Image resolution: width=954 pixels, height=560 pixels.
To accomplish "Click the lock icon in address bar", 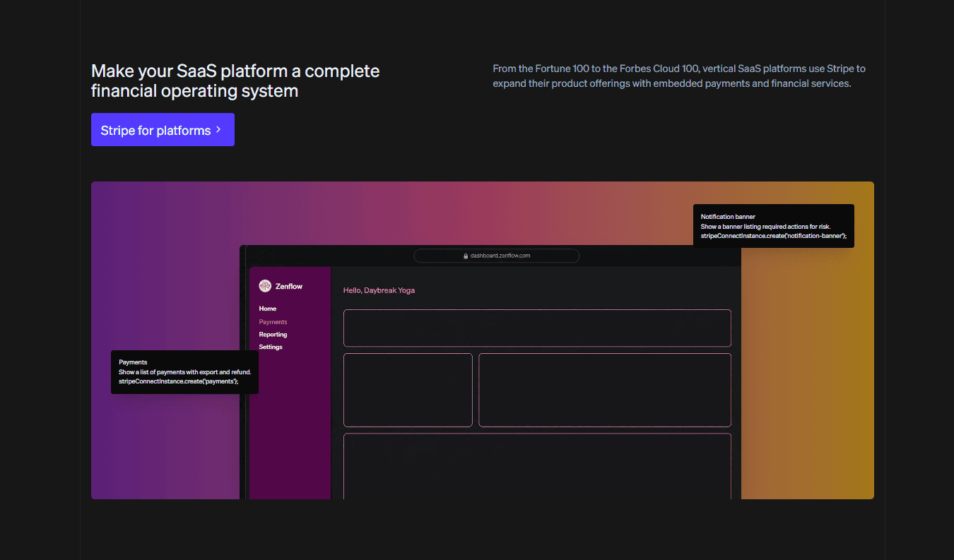I will click(x=465, y=256).
